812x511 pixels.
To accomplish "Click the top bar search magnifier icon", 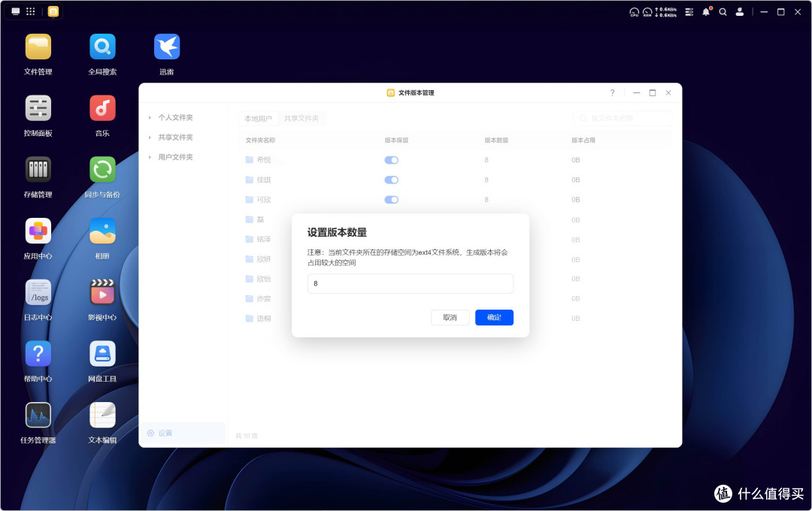I will (723, 12).
